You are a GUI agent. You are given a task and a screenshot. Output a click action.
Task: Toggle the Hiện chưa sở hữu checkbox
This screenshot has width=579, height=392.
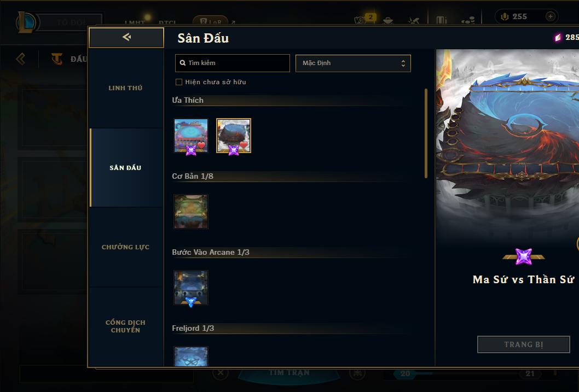(x=179, y=82)
